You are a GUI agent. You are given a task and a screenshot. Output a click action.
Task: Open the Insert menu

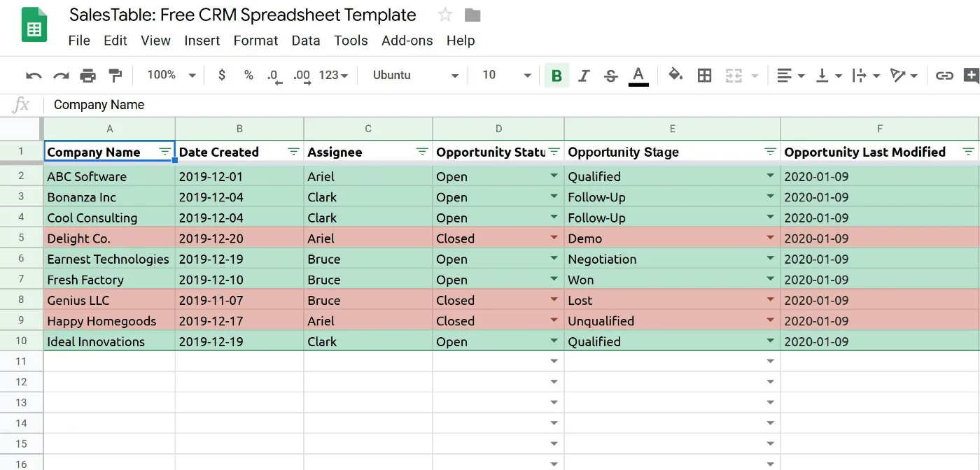coord(202,41)
